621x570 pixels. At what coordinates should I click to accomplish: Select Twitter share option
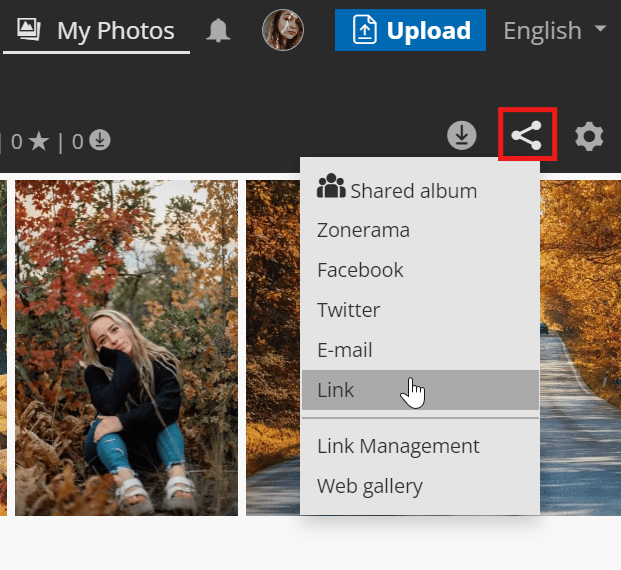pyautogui.click(x=349, y=310)
